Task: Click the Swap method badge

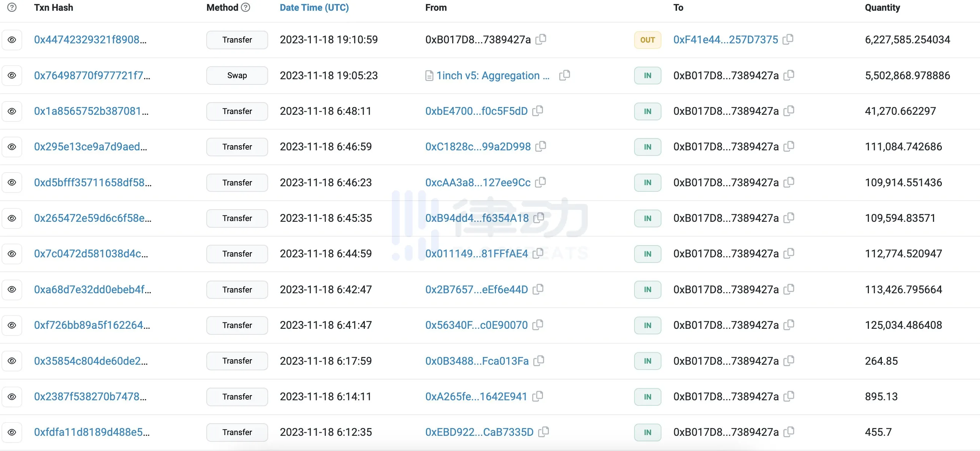Action: click(237, 75)
